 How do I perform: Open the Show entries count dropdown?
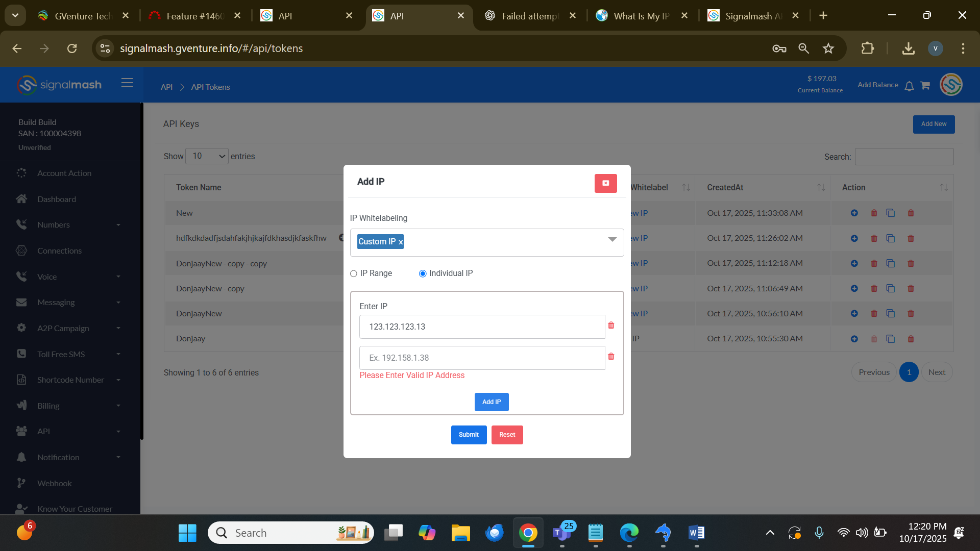click(207, 156)
